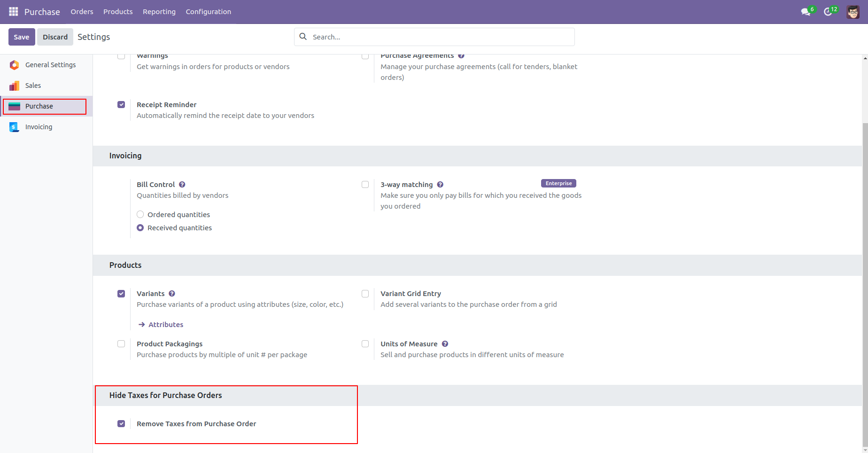Uncheck Remove Taxes from Purchase Order
868x453 pixels.
[x=121, y=423]
